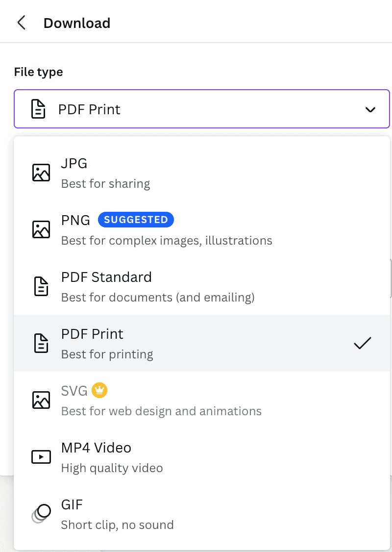Click the SUGGESTED badge next to PNG
The image size is (392, 552).
(x=136, y=220)
